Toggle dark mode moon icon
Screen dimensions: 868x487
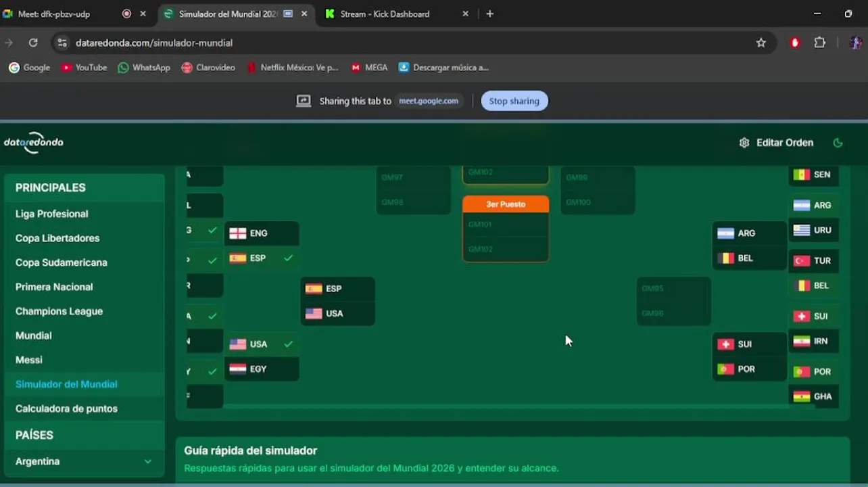(x=838, y=143)
